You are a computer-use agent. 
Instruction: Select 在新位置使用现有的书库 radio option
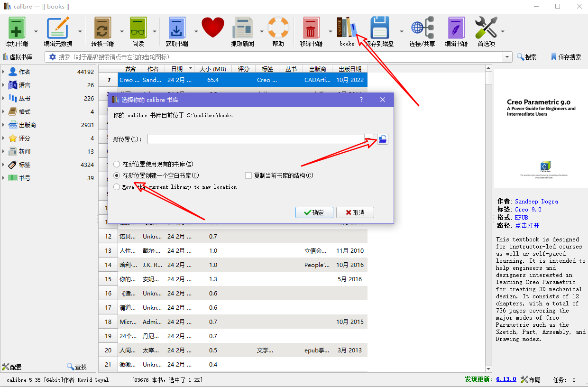coord(117,164)
